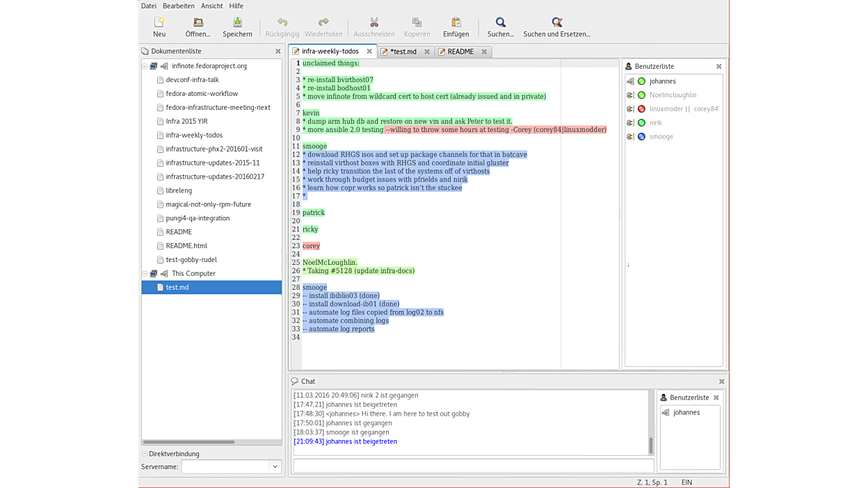
Task: Paste clipboard with Einfügen
Action: pyautogui.click(x=456, y=27)
